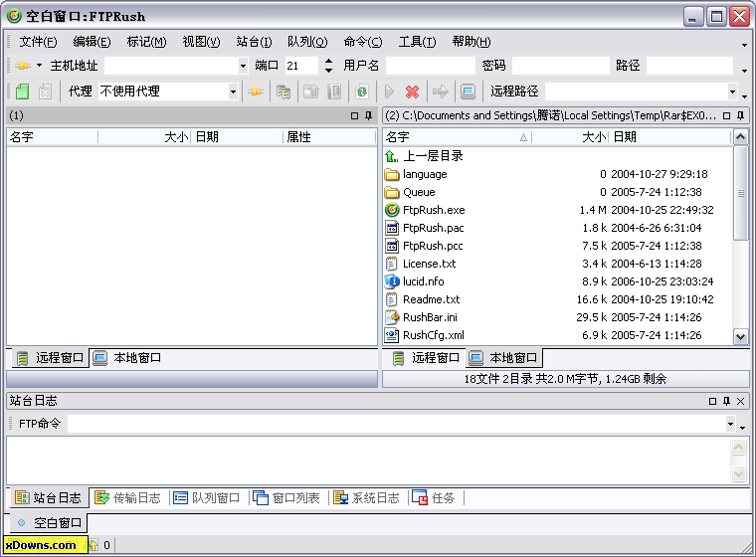Increase the port number with stepper
This screenshot has height=557, width=756.
point(329,61)
